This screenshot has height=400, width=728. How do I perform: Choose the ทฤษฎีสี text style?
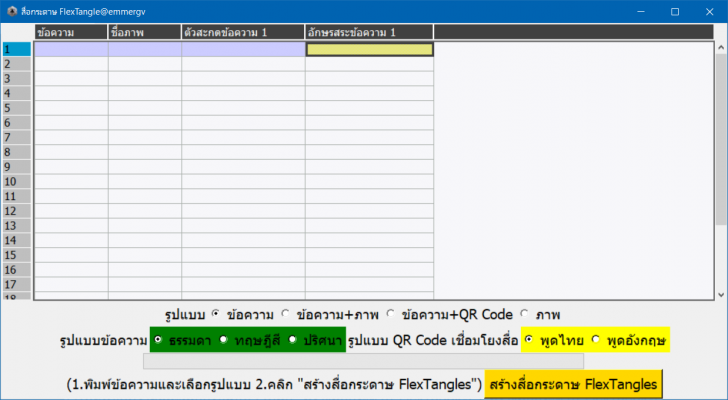(224, 340)
